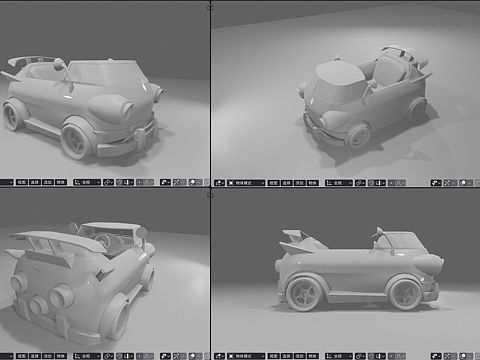Open 选择 menu in top-left viewport
480x360 pixels.
[35, 182]
